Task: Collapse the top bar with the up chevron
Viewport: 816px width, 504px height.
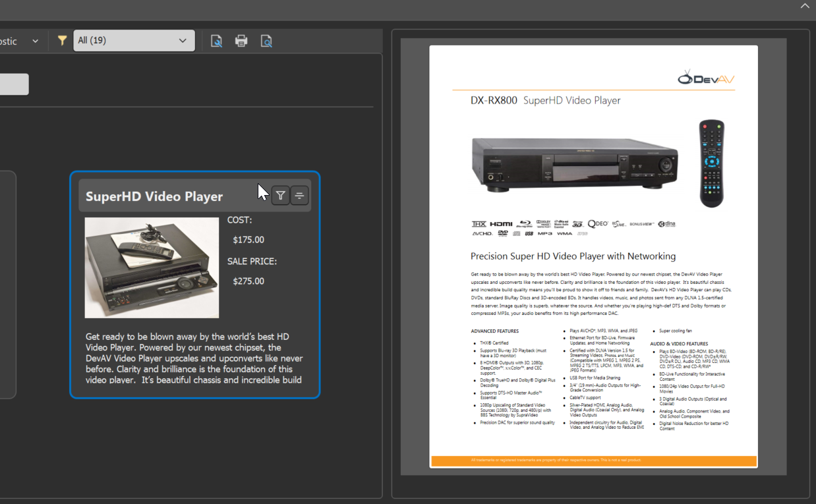Action: click(805, 6)
